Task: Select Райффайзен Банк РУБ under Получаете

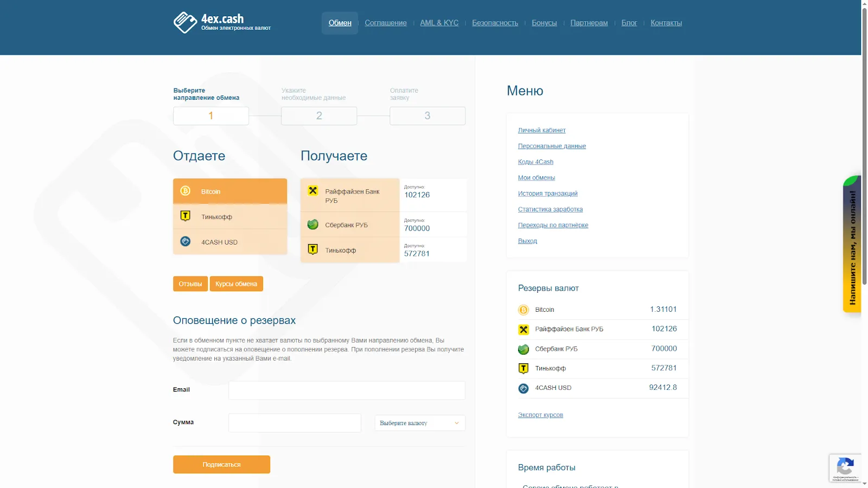Action: pos(352,196)
